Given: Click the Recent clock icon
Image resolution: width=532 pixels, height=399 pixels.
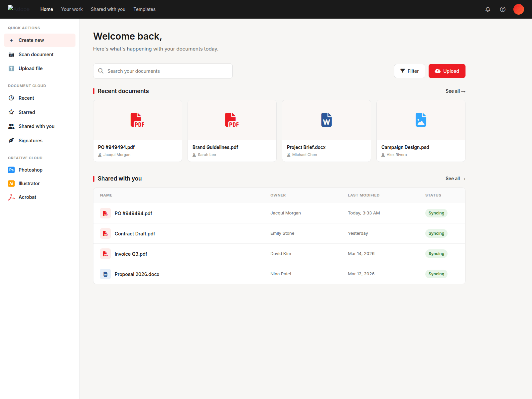Looking at the screenshot, I should pyautogui.click(x=11, y=98).
